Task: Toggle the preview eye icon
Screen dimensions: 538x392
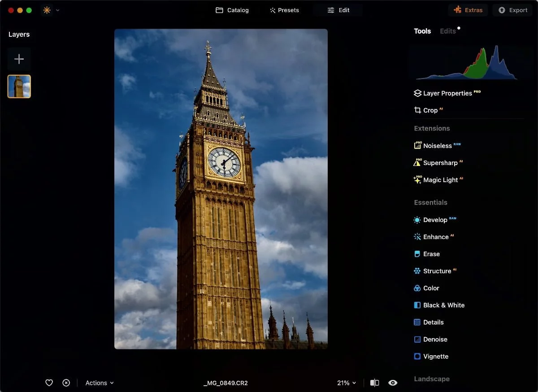Action: 393,383
